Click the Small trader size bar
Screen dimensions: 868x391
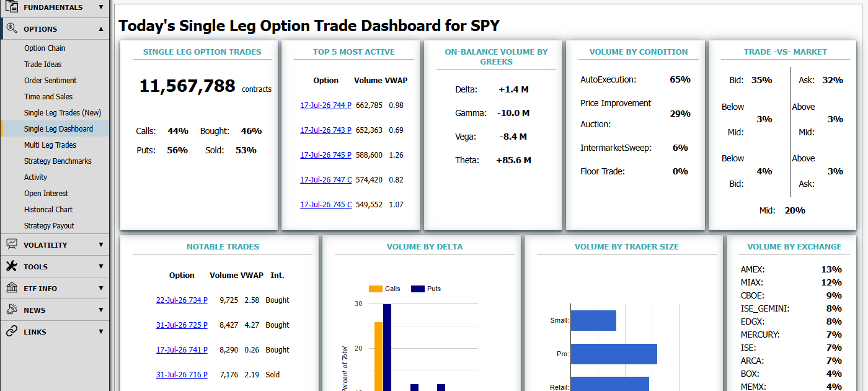coord(593,321)
